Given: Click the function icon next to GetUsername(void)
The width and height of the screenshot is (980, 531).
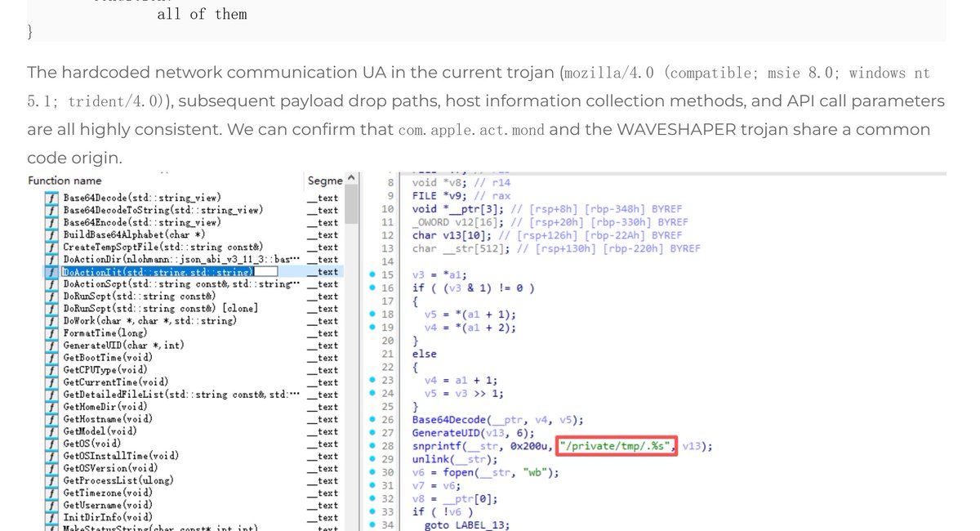Looking at the screenshot, I should pos(51,505).
